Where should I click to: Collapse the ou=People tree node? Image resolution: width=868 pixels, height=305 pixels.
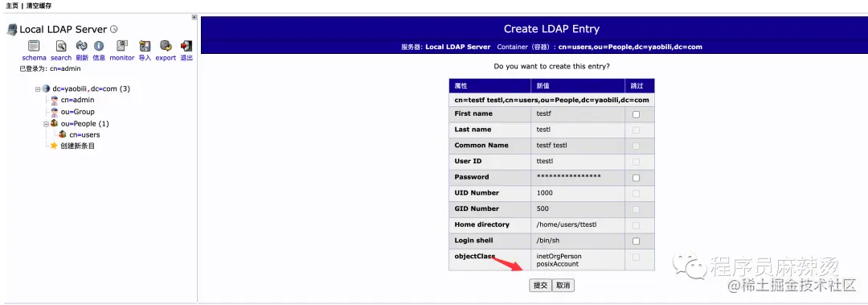[47, 124]
